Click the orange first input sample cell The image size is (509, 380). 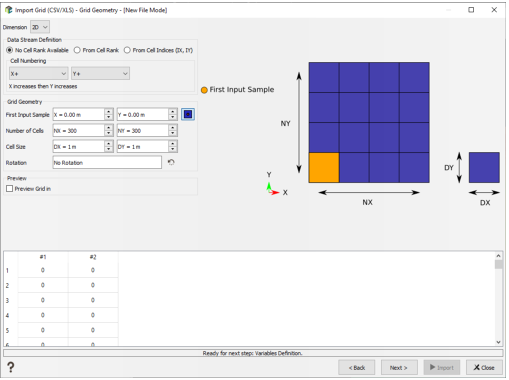pyautogui.click(x=324, y=168)
